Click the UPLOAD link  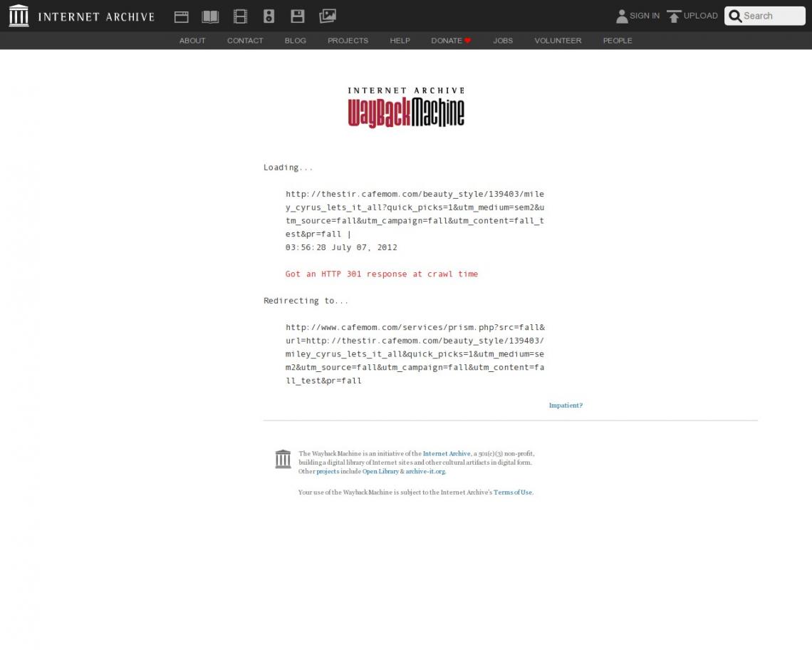pyautogui.click(x=701, y=16)
